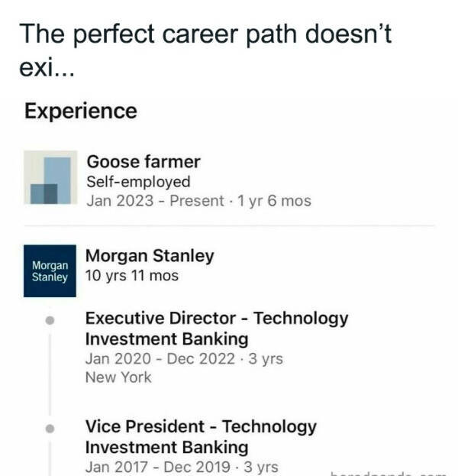Click the Executive Director timeline bullet
The height and width of the screenshot is (476, 458).
tap(50, 321)
